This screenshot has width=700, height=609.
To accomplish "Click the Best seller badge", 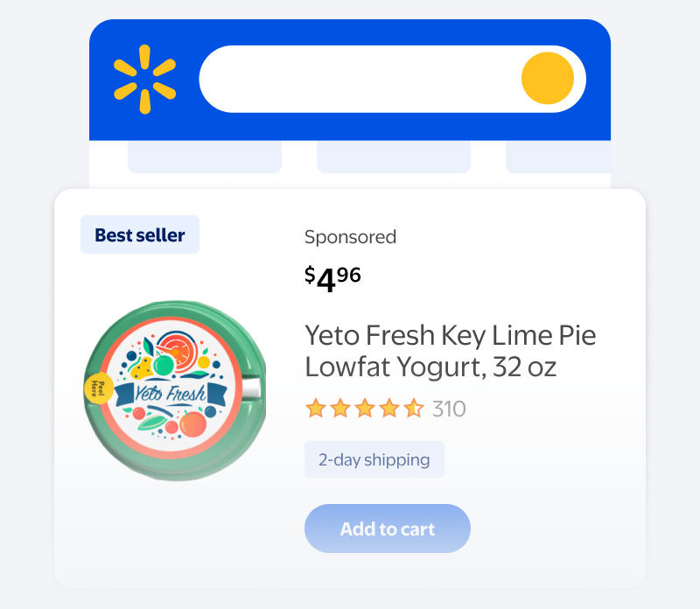I will coord(140,234).
